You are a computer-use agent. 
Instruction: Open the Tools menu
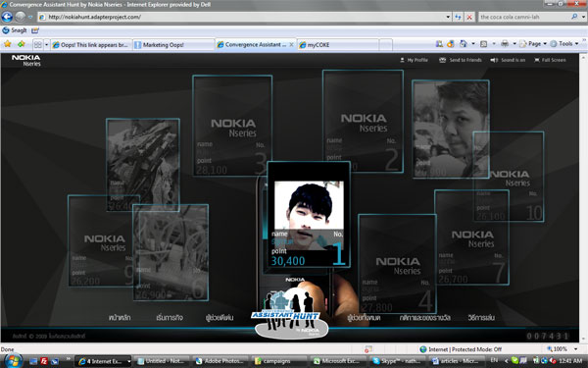(564, 44)
